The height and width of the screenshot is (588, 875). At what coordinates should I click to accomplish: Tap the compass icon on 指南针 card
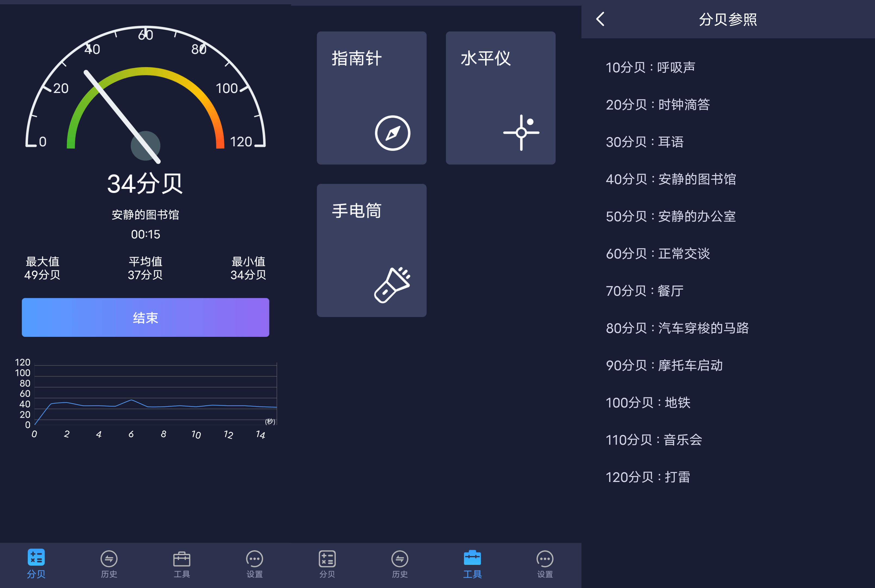[x=393, y=133]
